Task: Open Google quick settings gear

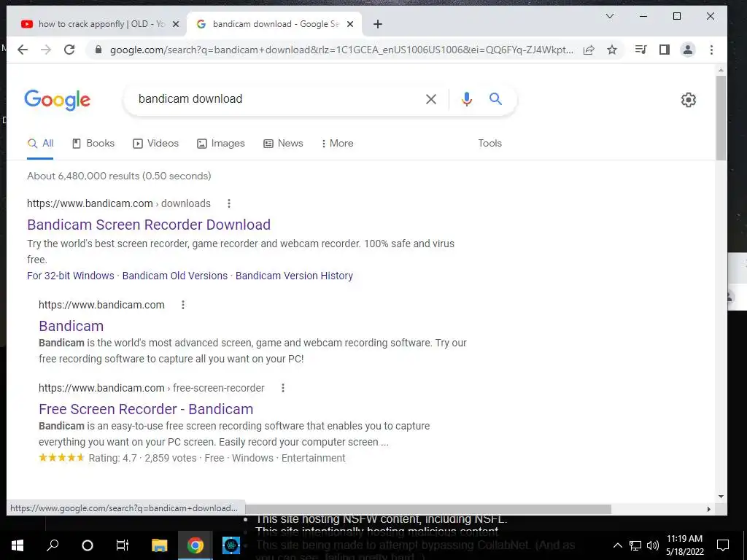Action: coord(689,99)
